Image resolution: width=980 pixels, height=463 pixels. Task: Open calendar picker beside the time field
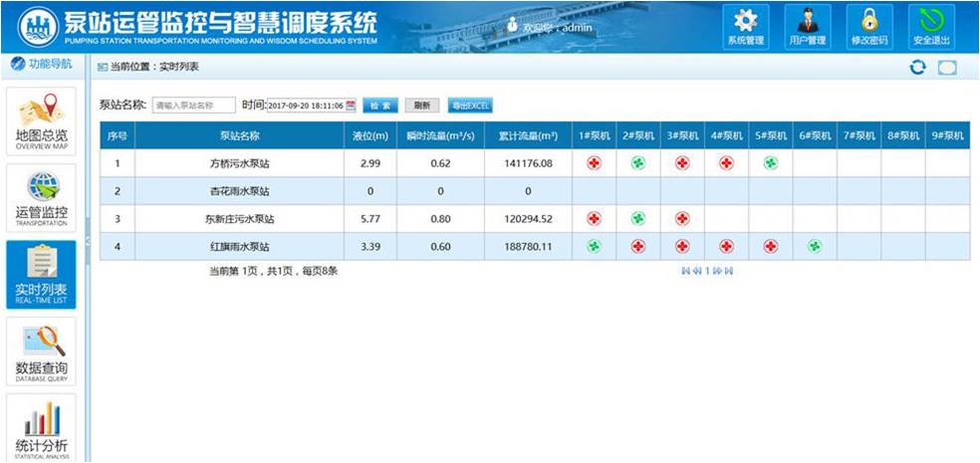pos(351,106)
